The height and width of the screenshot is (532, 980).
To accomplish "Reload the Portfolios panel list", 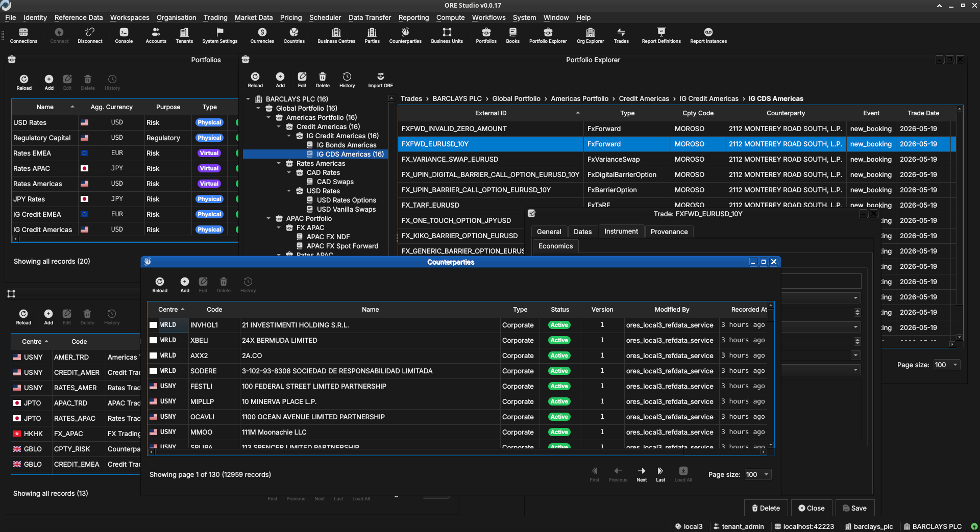I will pos(24,83).
